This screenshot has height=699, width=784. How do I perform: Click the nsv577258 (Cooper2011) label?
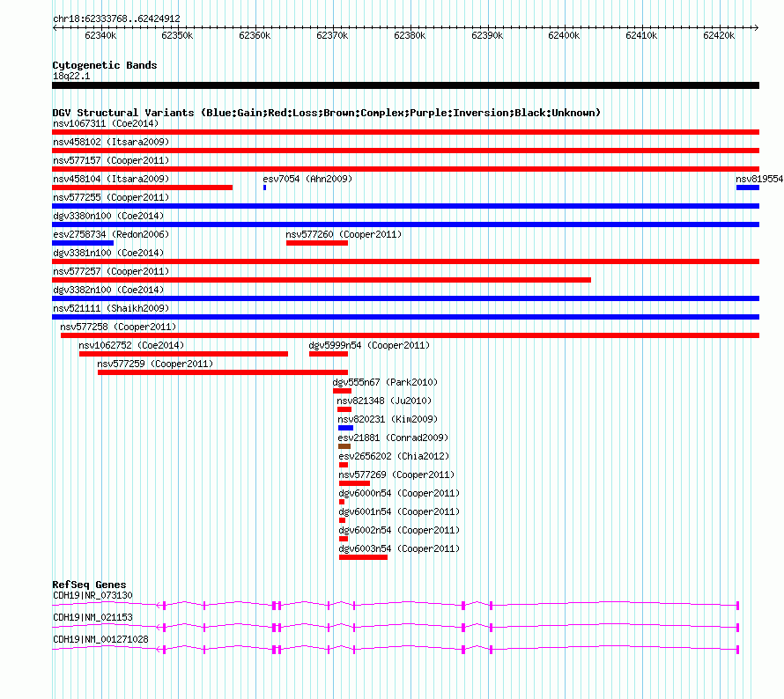click(118, 327)
